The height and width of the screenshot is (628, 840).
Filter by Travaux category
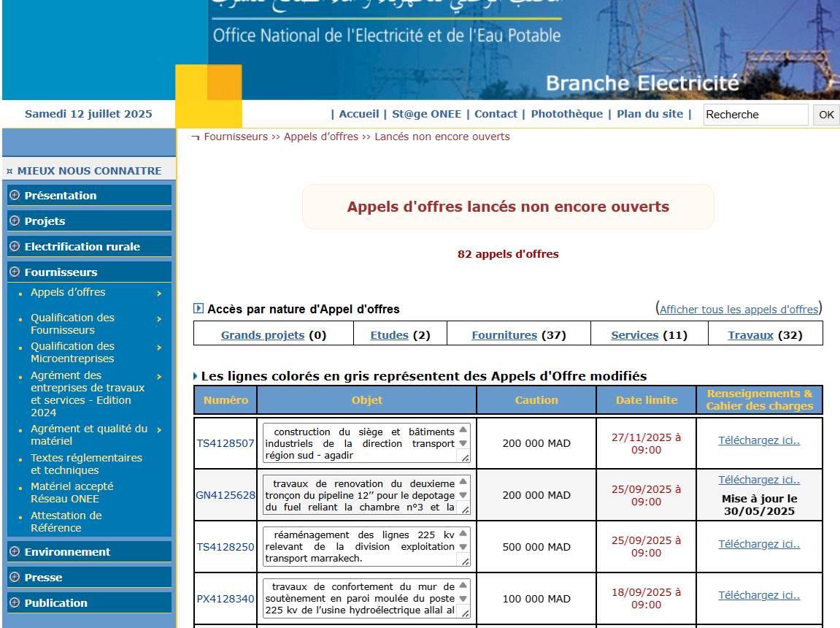(x=750, y=335)
